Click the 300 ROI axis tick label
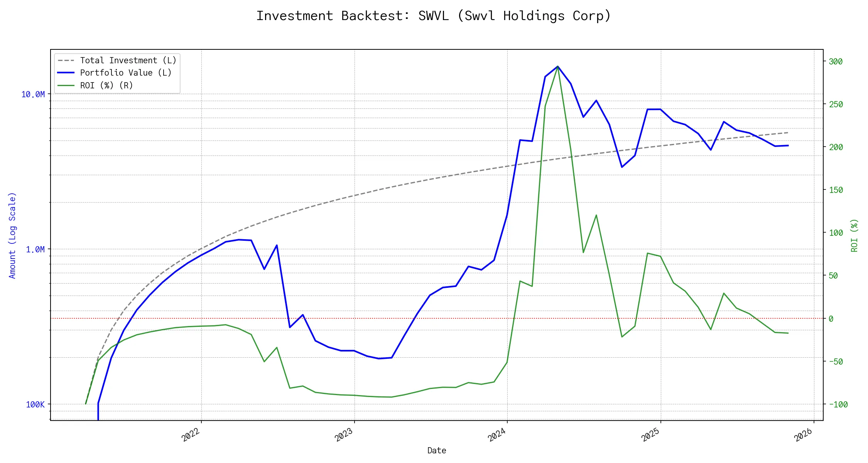 click(836, 62)
